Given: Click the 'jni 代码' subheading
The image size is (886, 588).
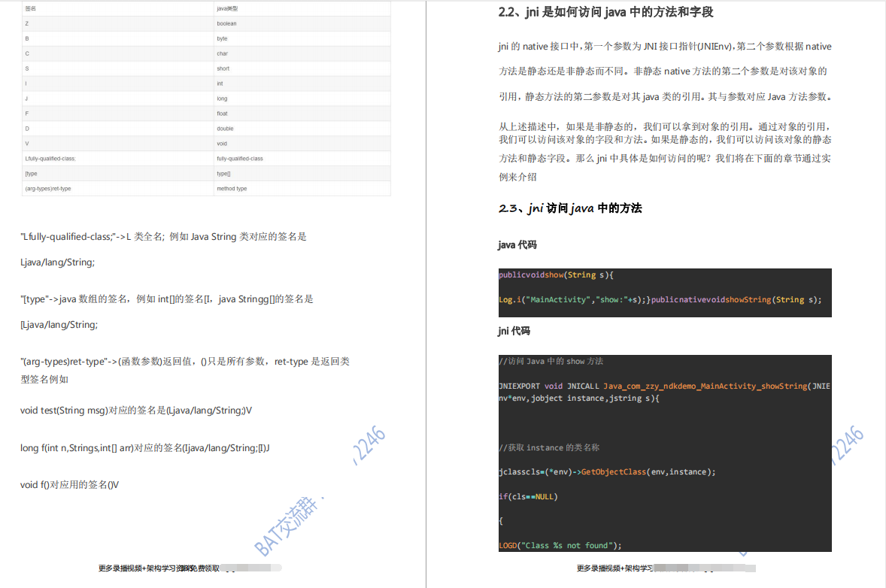Looking at the screenshot, I should tap(514, 331).
